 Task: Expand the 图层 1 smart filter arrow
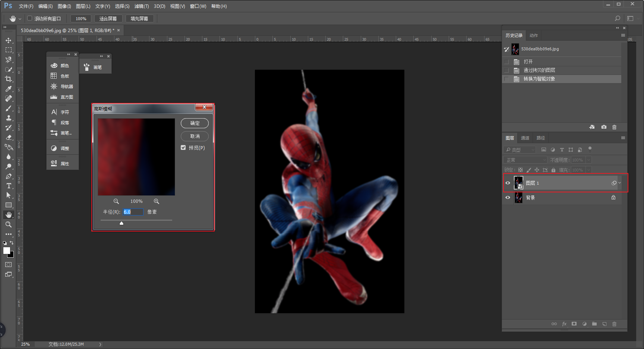point(620,183)
